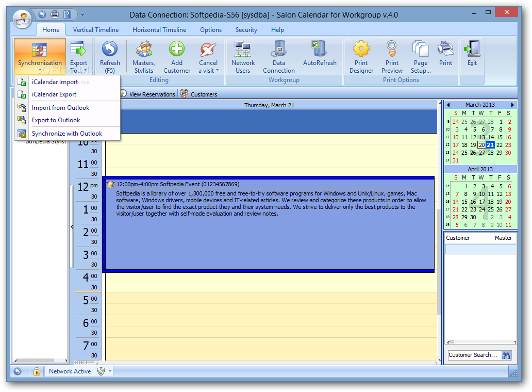
Task: Click the Network Active shield icon
Action: click(101, 371)
